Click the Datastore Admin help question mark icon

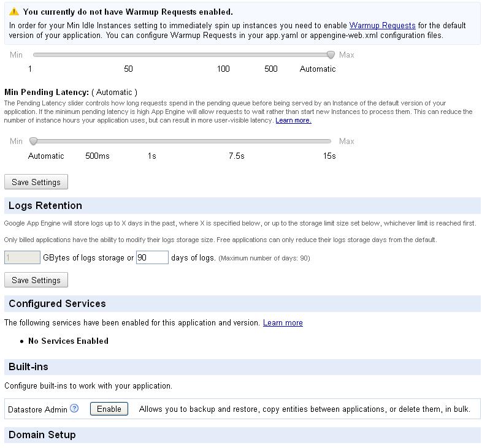point(74,408)
